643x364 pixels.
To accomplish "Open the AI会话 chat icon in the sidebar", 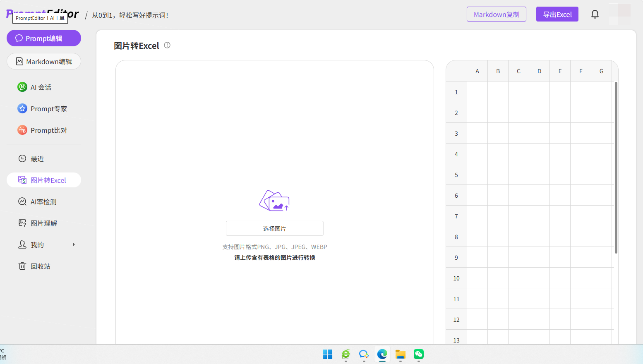I will pos(22,87).
